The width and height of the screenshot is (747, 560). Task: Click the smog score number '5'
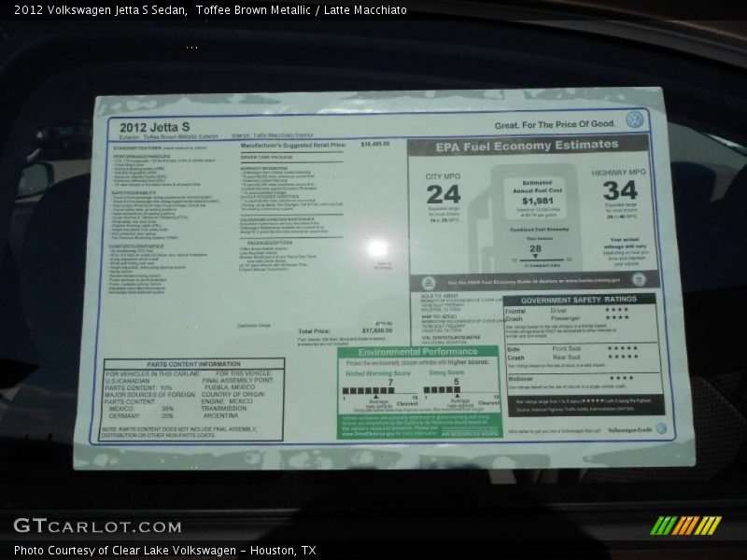pos(457,381)
